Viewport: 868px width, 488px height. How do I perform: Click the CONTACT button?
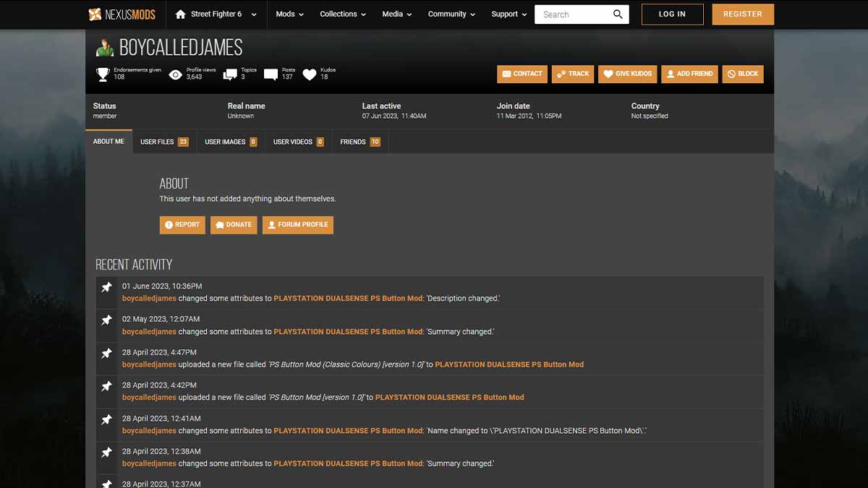[522, 74]
